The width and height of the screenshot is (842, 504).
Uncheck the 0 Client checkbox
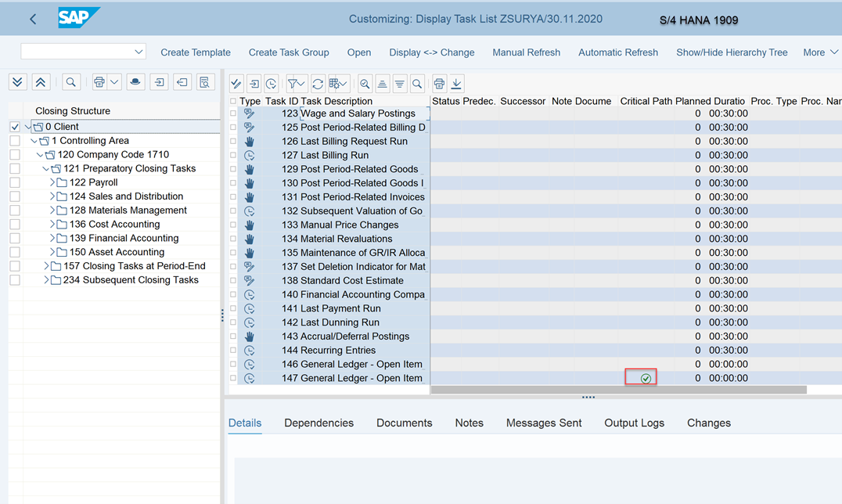click(x=15, y=127)
